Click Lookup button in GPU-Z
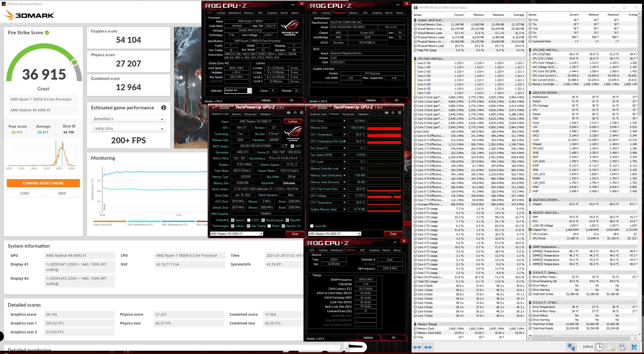644x354 pixels. pos(293,121)
